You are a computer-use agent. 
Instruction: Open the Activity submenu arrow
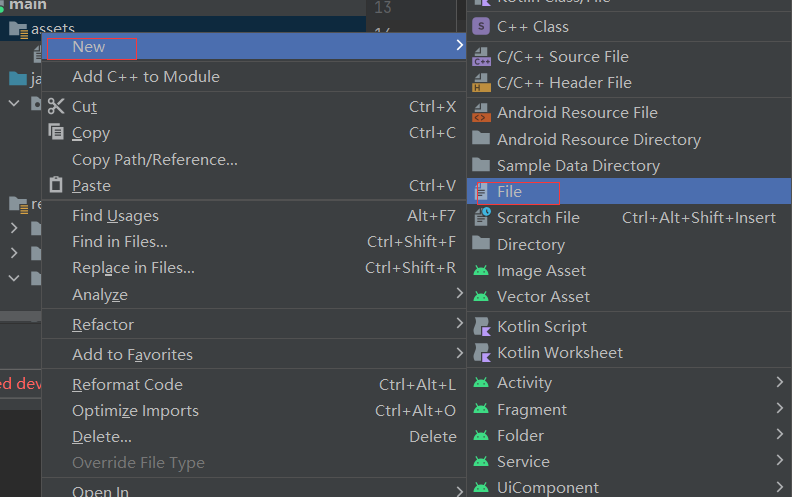pyautogui.click(x=779, y=382)
